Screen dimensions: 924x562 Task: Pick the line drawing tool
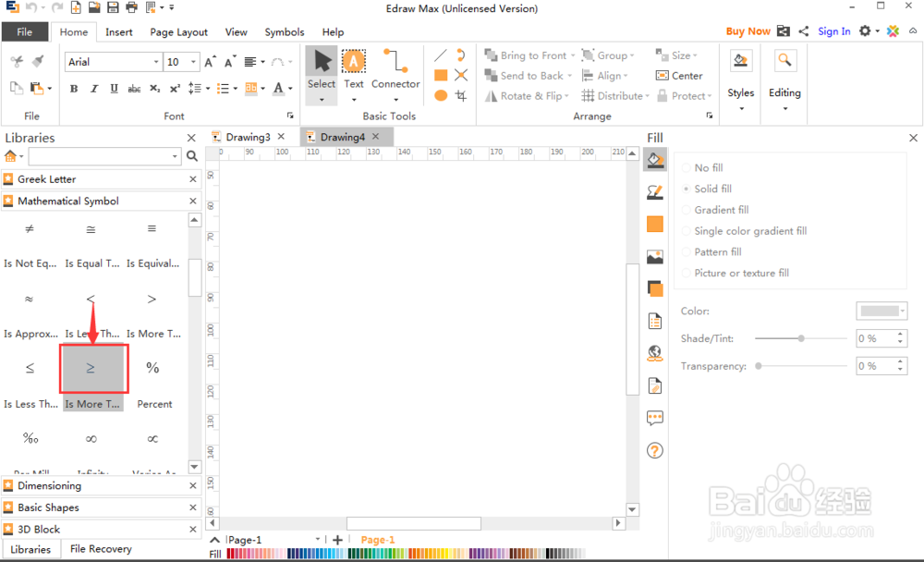click(440, 56)
